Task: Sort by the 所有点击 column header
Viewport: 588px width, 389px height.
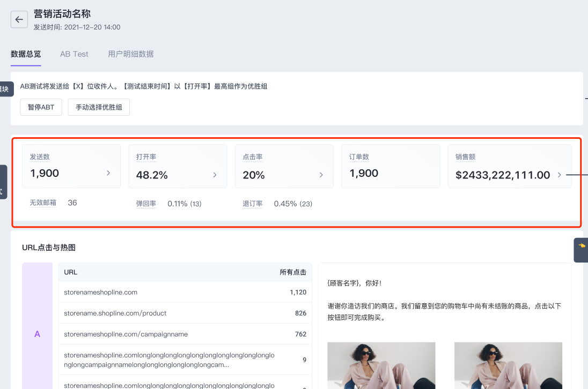Action: pyautogui.click(x=293, y=272)
